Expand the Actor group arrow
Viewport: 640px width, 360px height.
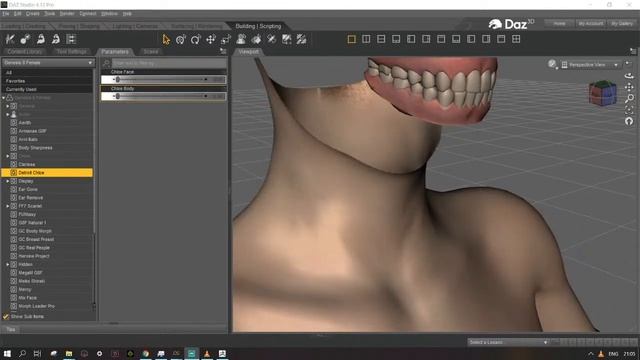point(7,115)
